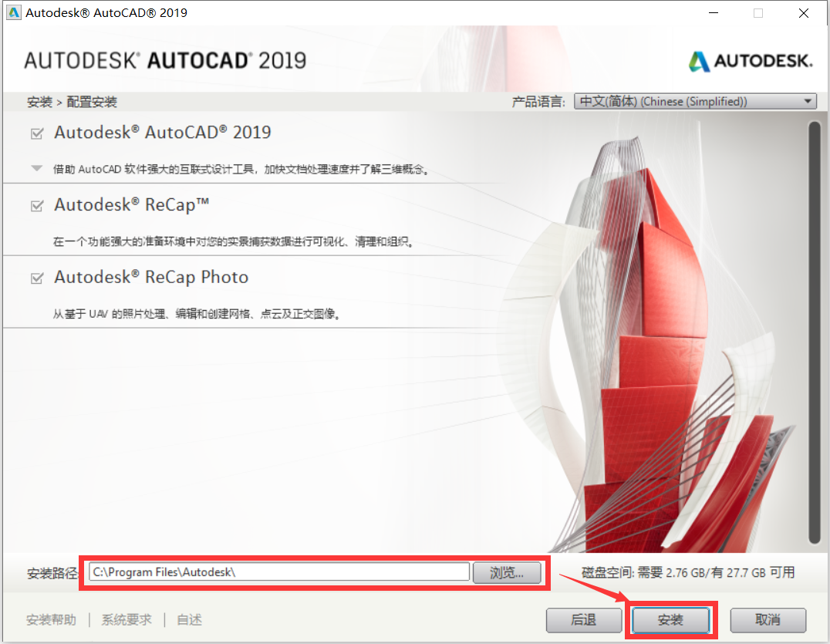Select the Autodesk ReCap Photo product title
Screen dimensions: 830x644
pyautogui.click(x=151, y=278)
